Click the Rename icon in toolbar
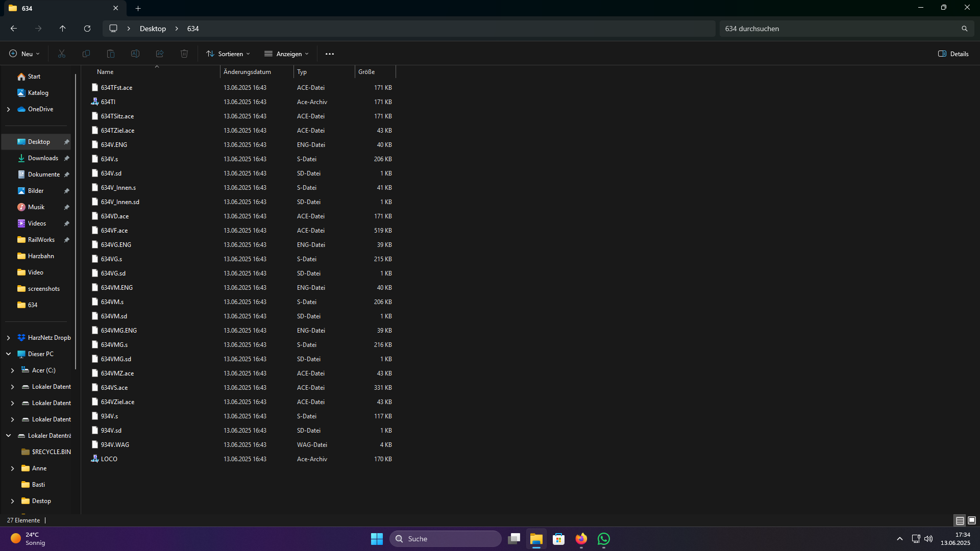This screenshot has height=551, width=980. click(x=135, y=54)
